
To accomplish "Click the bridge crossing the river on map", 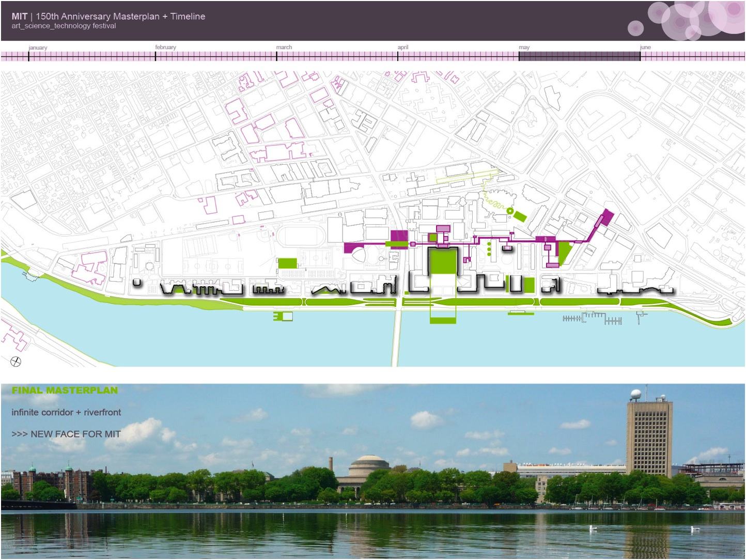I will [x=398, y=337].
